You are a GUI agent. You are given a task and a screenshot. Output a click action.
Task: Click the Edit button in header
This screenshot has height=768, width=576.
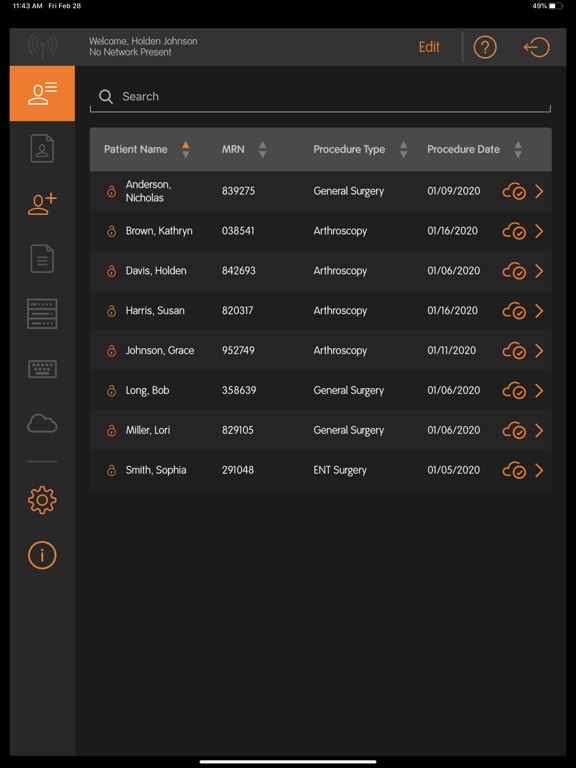[x=429, y=47]
